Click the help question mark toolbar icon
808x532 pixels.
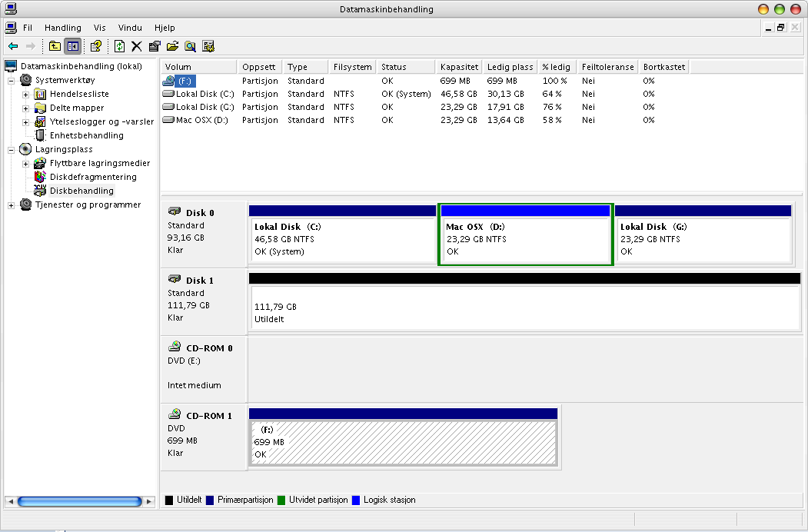(x=96, y=46)
